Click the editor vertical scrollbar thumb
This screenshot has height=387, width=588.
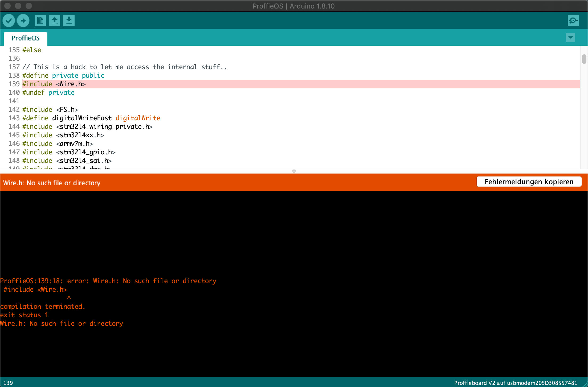(x=584, y=59)
